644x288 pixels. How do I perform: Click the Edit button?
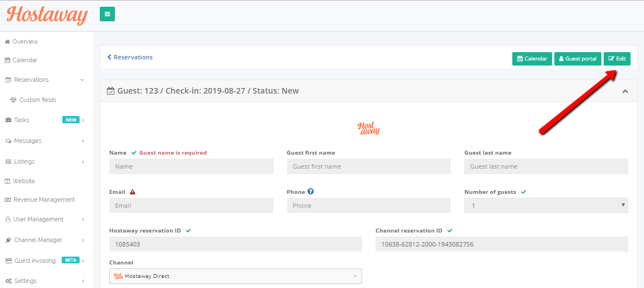[x=617, y=59]
